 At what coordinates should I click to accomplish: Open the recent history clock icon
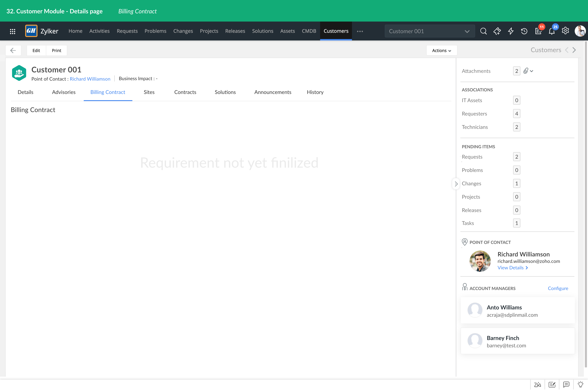[x=524, y=31]
